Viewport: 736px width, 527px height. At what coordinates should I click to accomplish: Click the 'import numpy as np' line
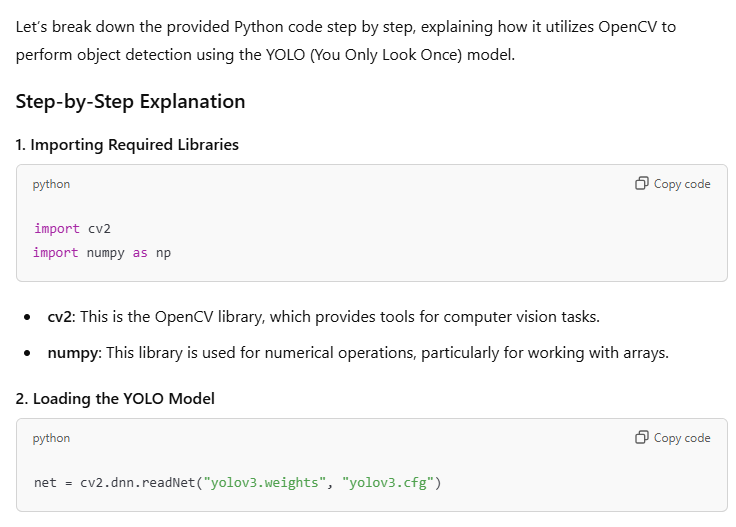point(102,253)
